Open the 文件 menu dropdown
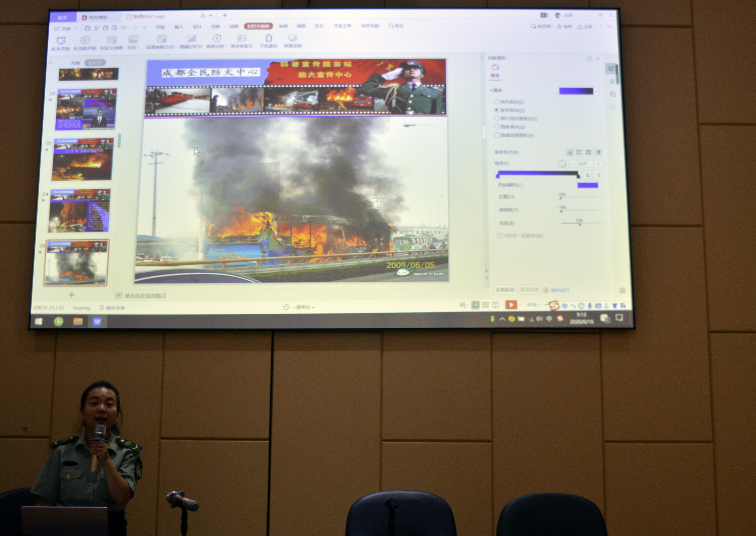Viewport: 756px width, 536px height. pyautogui.click(x=66, y=29)
